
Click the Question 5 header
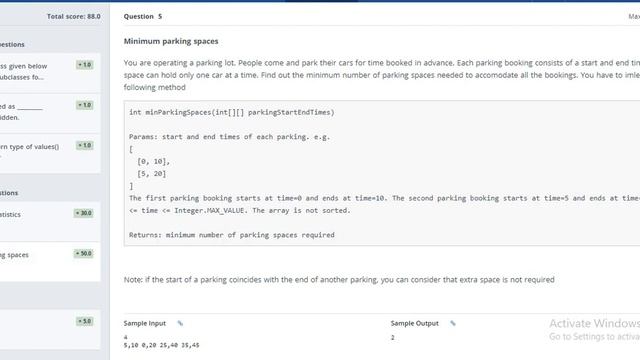pyautogui.click(x=143, y=16)
